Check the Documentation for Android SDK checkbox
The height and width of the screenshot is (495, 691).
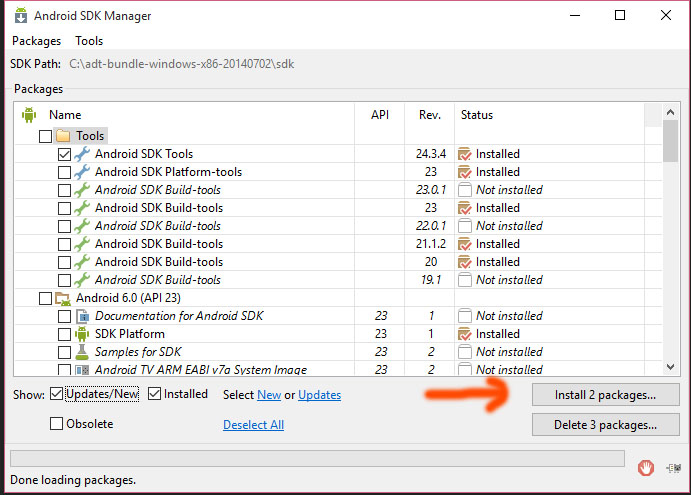pos(64,316)
